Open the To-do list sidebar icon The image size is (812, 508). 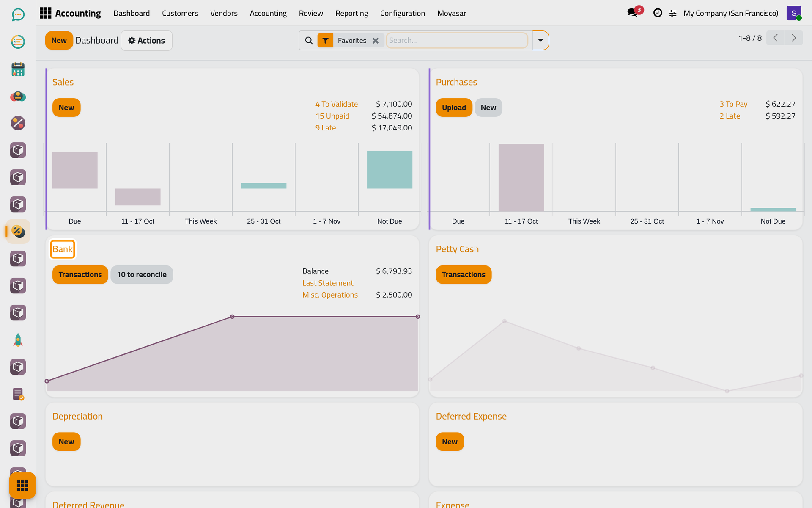point(18,42)
